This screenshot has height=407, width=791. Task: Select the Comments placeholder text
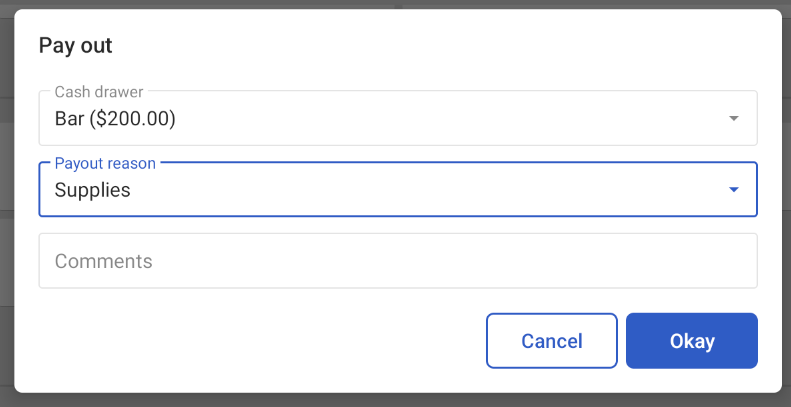[103, 261]
